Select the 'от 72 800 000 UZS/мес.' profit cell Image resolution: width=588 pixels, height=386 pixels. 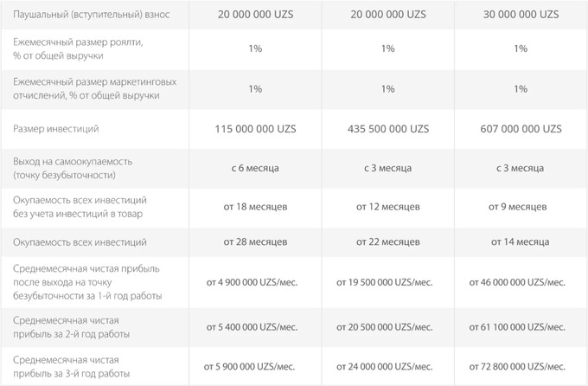(520, 366)
